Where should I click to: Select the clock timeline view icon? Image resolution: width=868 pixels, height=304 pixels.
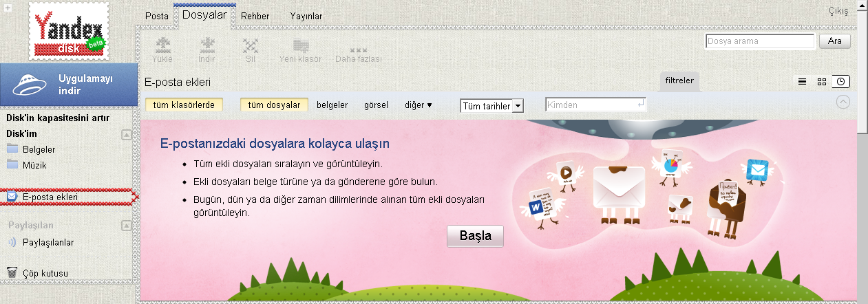840,81
